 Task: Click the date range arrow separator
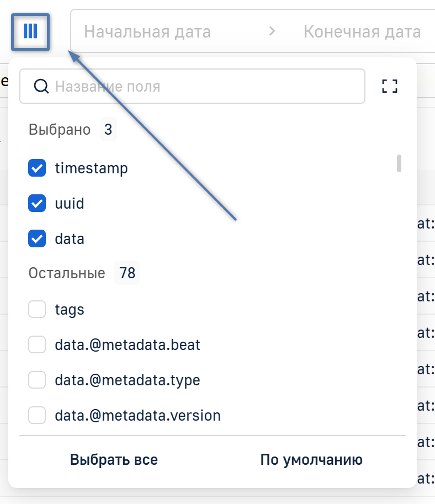coord(272,31)
